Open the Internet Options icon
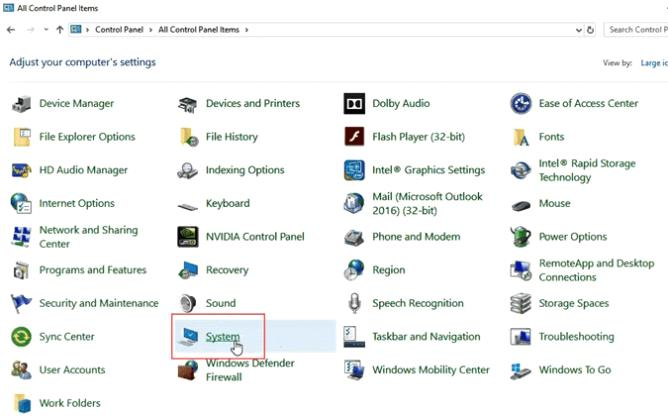This screenshot has height=417, width=668. 21,203
